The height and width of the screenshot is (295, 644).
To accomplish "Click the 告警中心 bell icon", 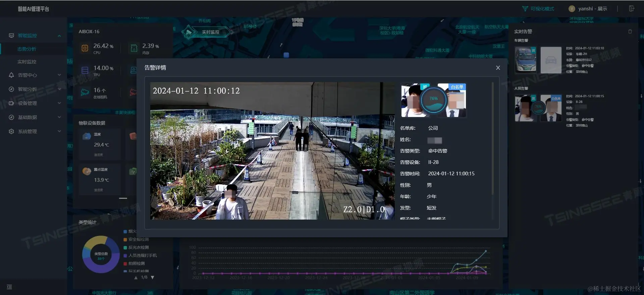I will click(11, 75).
